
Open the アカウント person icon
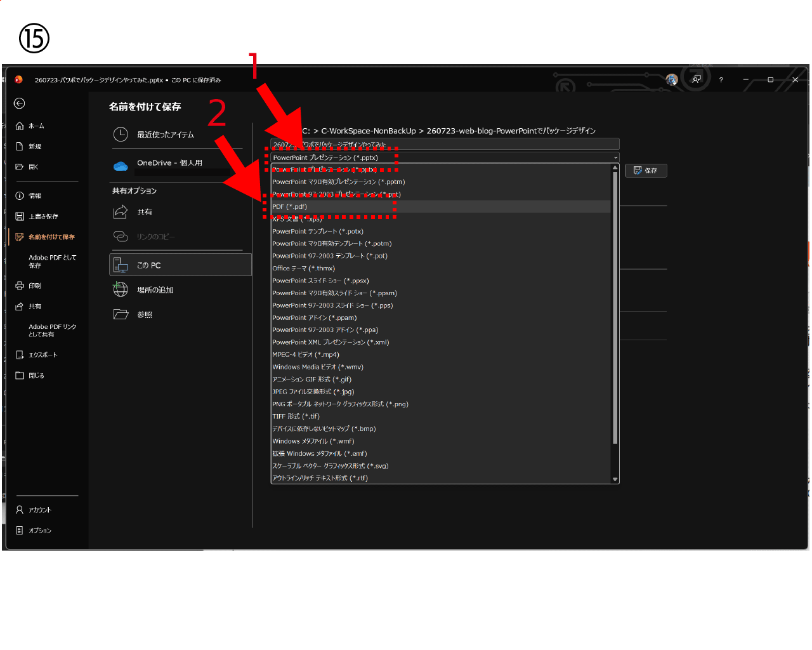pyautogui.click(x=20, y=510)
